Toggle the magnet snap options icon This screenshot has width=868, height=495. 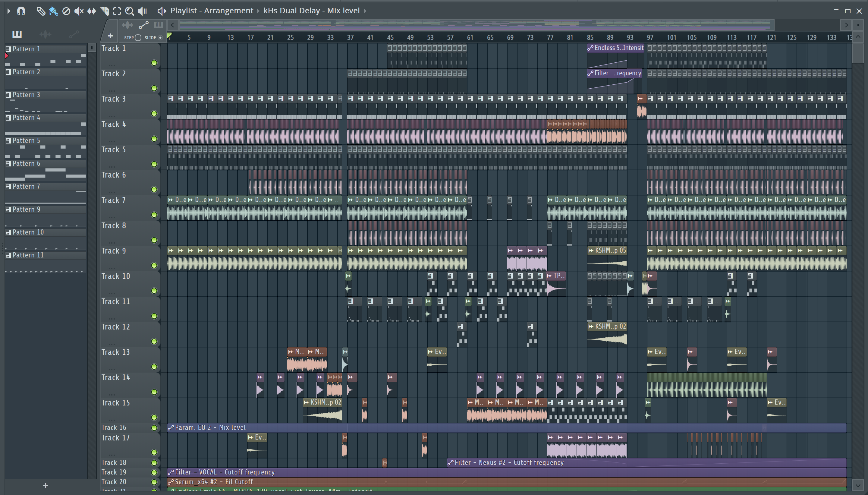(21, 11)
